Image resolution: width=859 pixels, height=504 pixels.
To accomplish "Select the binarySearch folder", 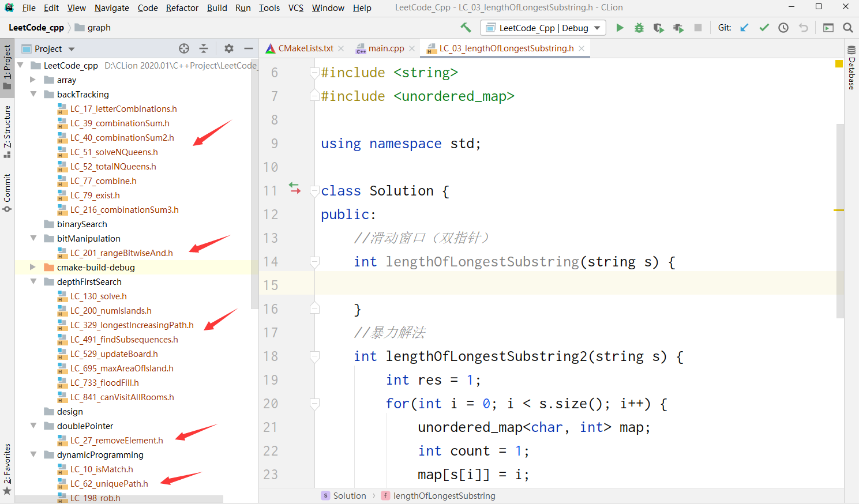I will [82, 224].
